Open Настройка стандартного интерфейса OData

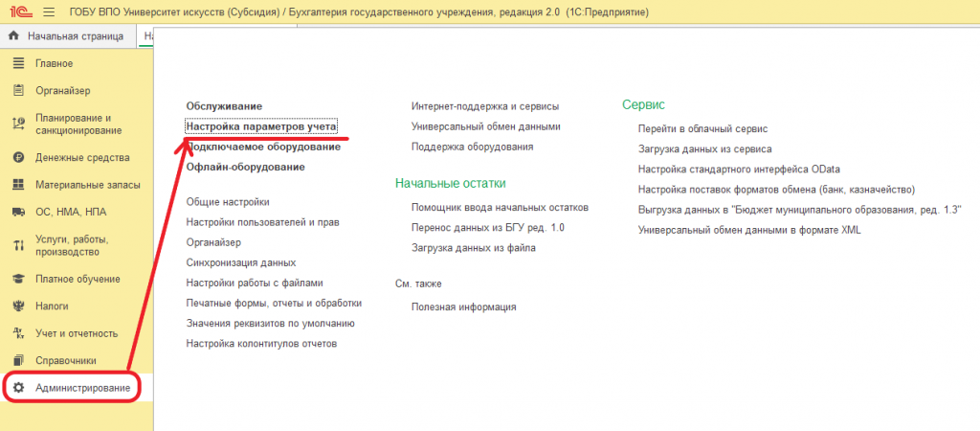click(x=740, y=170)
